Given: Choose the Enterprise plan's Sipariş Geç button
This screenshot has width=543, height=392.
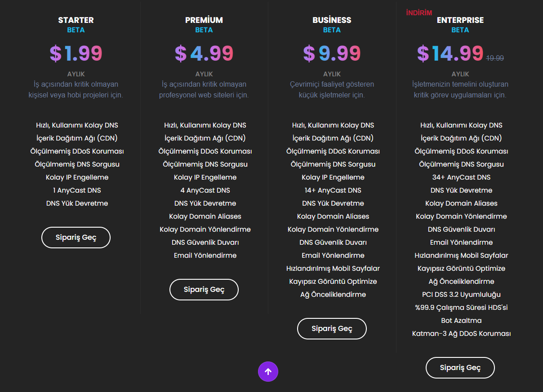Looking at the screenshot, I should 460,368.
